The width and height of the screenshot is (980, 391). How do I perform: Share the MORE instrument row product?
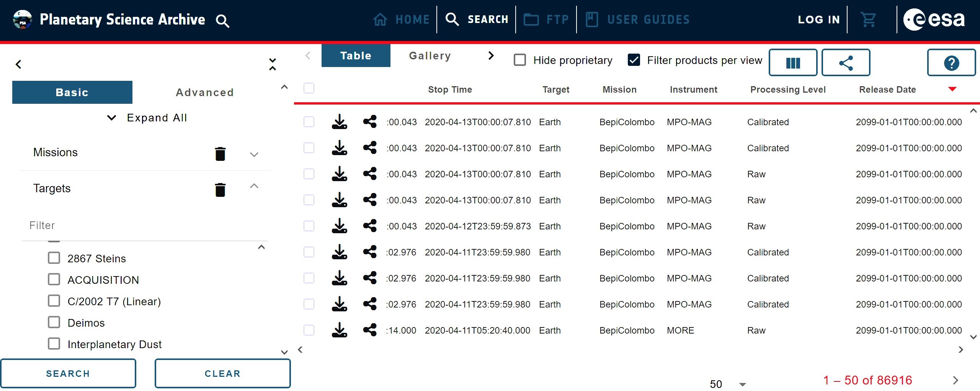369,330
